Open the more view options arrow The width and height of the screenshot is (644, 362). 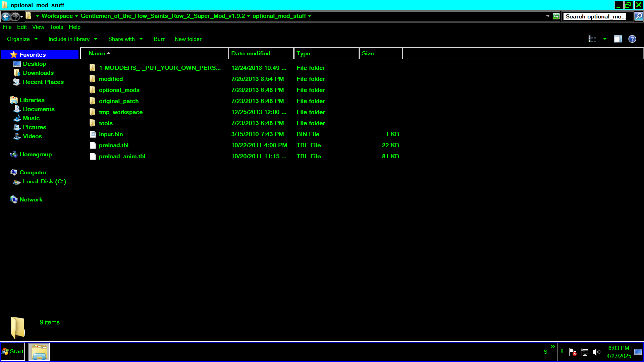605,39
